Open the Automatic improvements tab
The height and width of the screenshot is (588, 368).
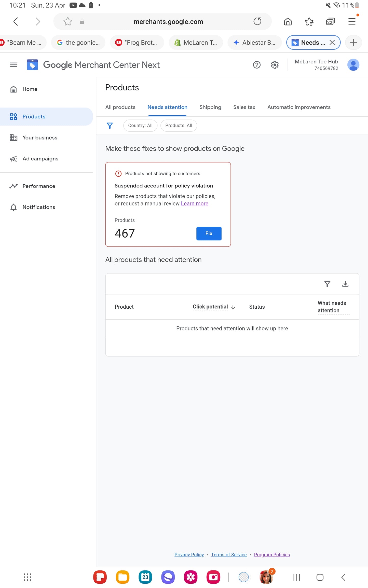click(299, 107)
